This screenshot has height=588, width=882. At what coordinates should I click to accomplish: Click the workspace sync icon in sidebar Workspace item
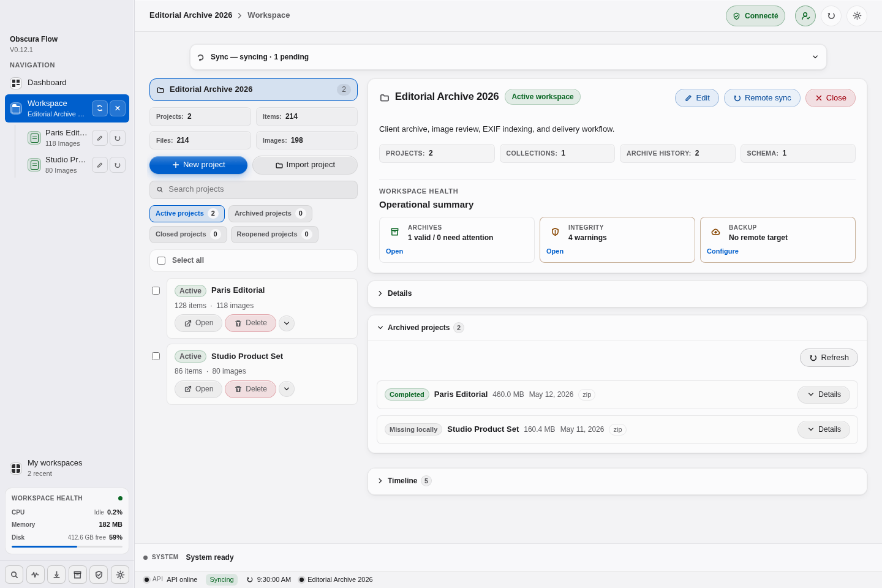tap(100, 108)
